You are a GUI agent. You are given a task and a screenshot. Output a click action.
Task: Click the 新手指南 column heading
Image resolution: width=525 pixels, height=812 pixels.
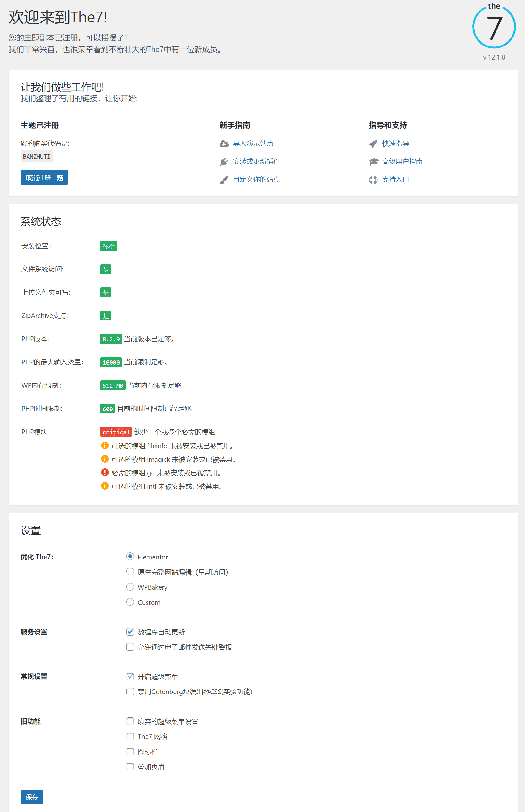click(235, 125)
